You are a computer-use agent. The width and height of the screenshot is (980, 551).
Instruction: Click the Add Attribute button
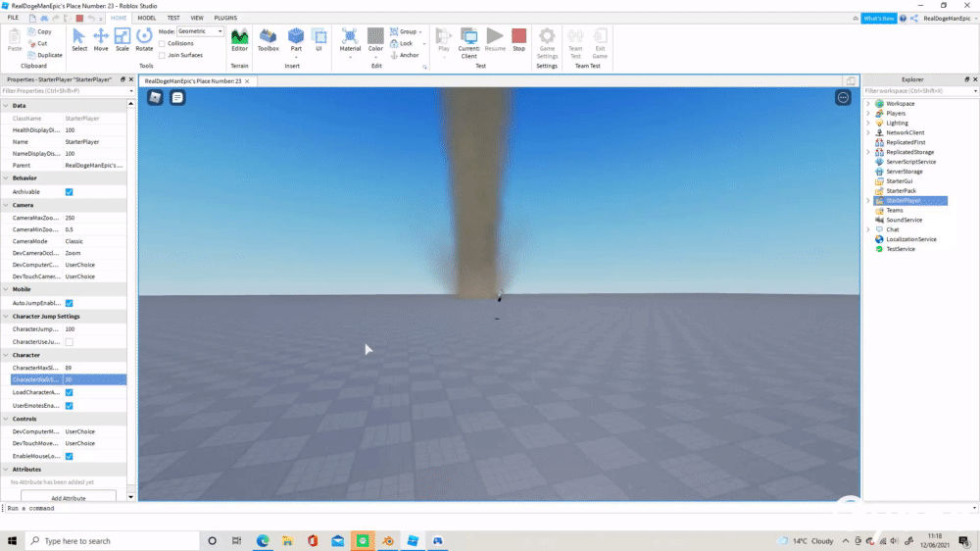[x=69, y=497]
